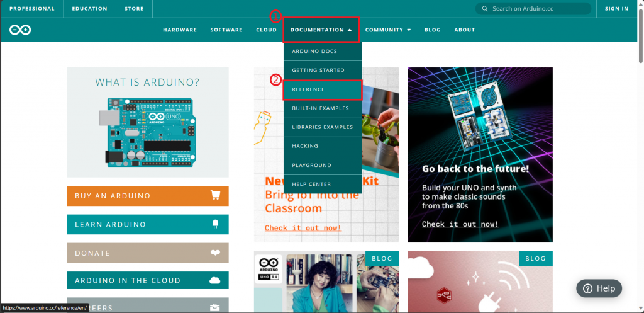Screen dimensions: 644x313
Task: Open Help Center from dropdown
Action: [323, 184]
